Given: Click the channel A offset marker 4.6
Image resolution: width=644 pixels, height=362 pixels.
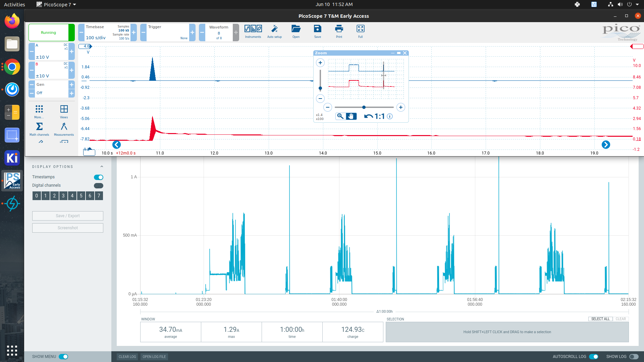Looking at the screenshot, I should click(x=85, y=46).
